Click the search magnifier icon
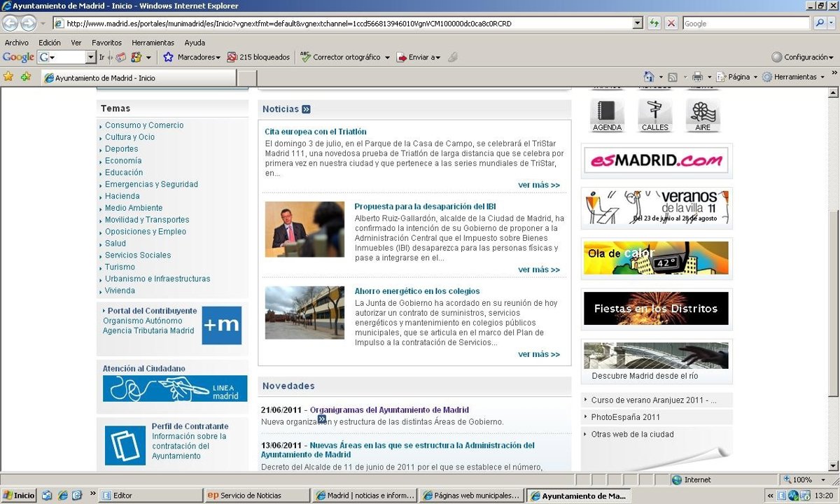Image resolution: width=840 pixels, height=504 pixels. click(x=819, y=23)
